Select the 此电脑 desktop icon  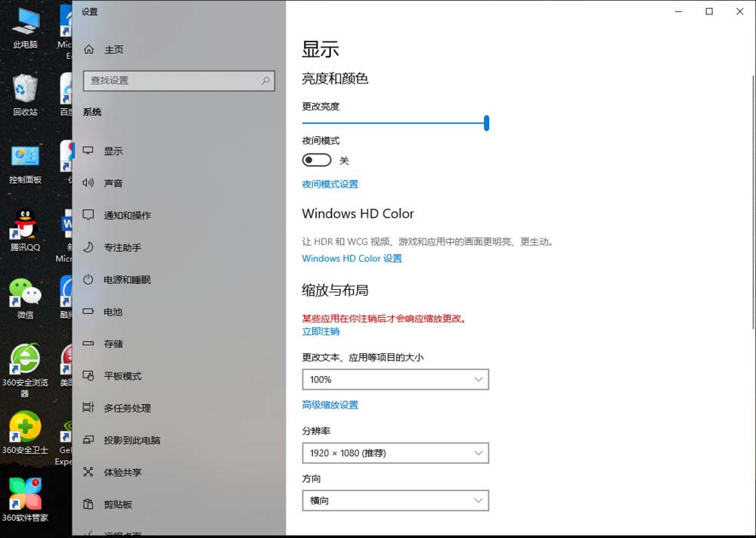tap(25, 29)
